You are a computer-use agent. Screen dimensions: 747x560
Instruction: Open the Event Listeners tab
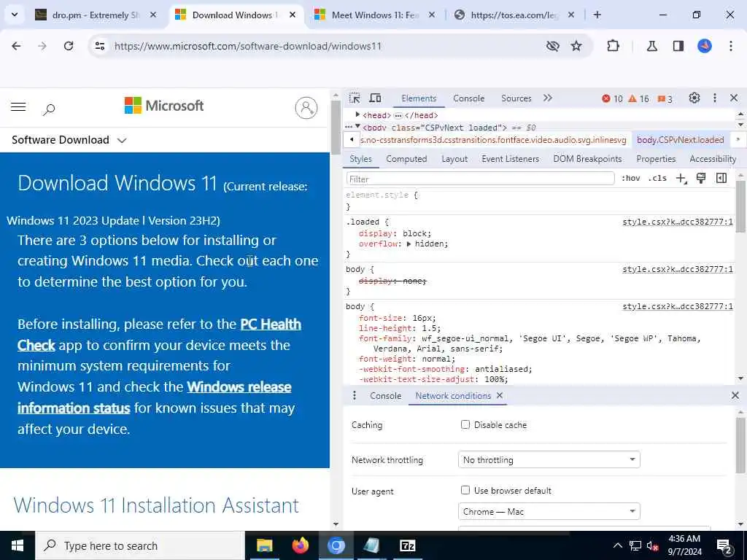point(510,158)
